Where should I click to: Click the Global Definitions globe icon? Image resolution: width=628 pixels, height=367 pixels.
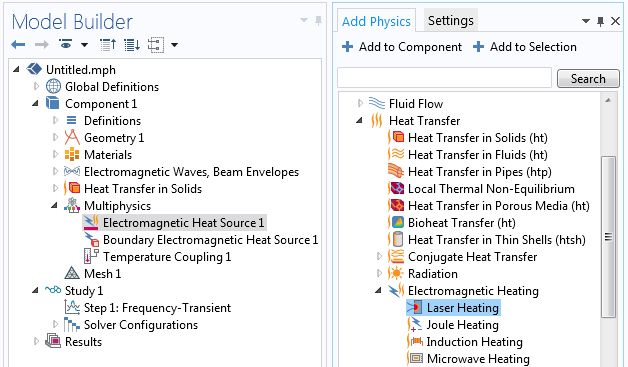(53, 86)
